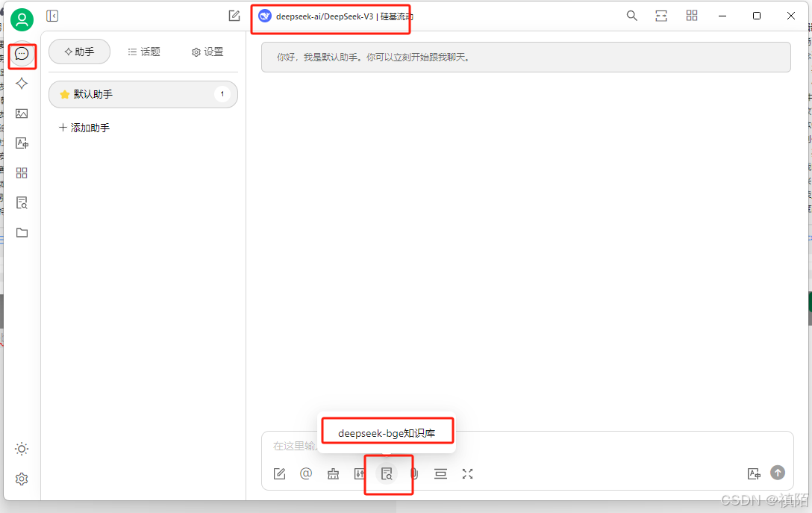Open the mini apps grid in sidebar
The height and width of the screenshot is (513, 812).
[22, 173]
